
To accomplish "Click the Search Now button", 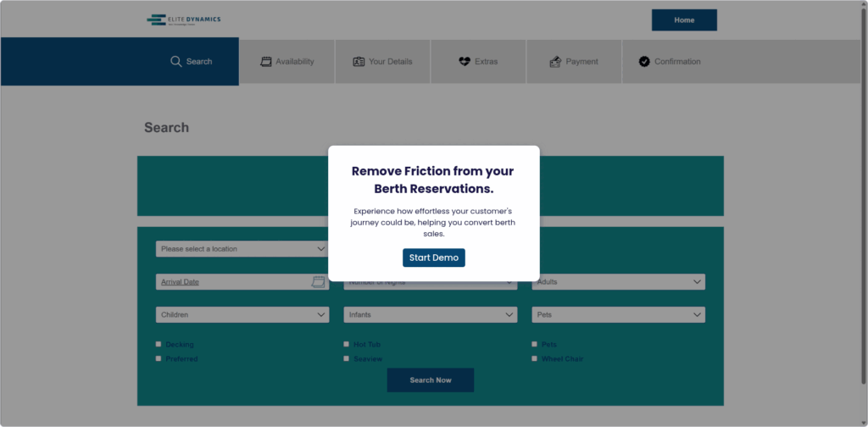I will [430, 380].
